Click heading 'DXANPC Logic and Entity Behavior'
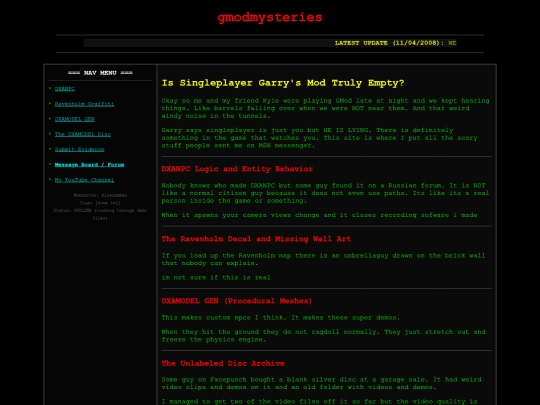 [x=237, y=169]
